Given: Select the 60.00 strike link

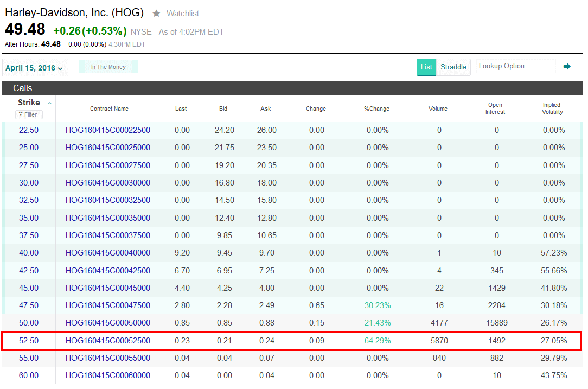Looking at the screenshot, I should pos(29,375).
